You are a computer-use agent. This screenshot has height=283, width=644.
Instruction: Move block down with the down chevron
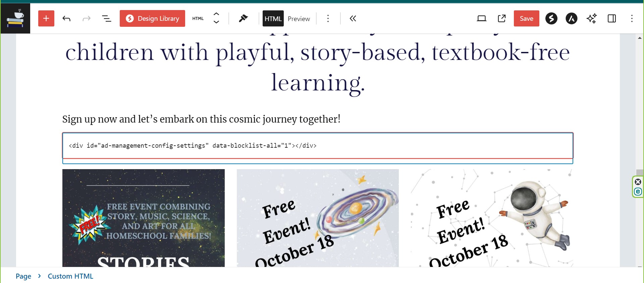coord(216,22)
